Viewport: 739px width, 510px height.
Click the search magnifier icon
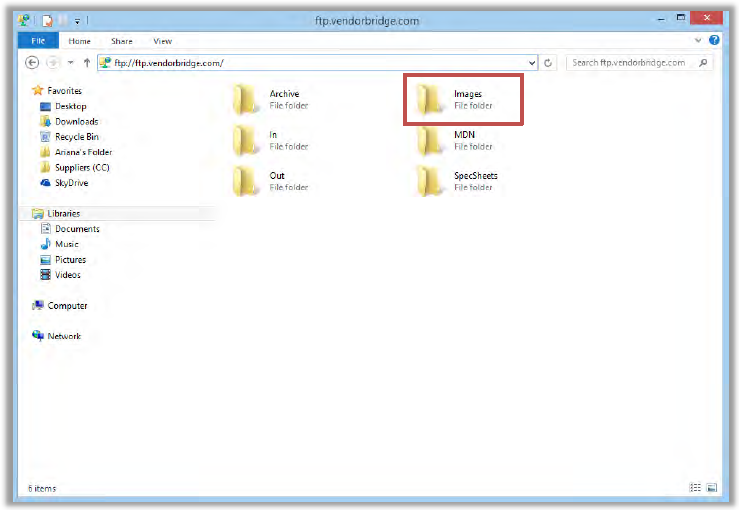tap(703, 62)
